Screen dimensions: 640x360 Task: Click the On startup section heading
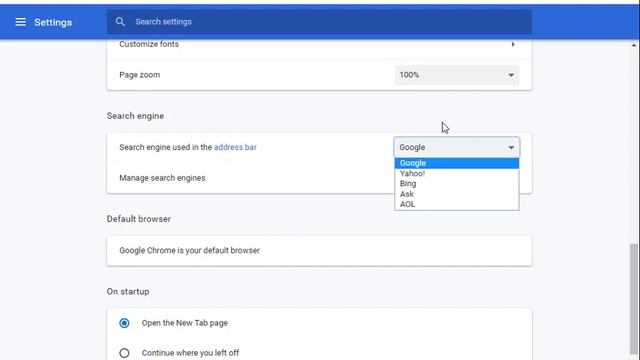pyautogui.click(x=128, y=291)
